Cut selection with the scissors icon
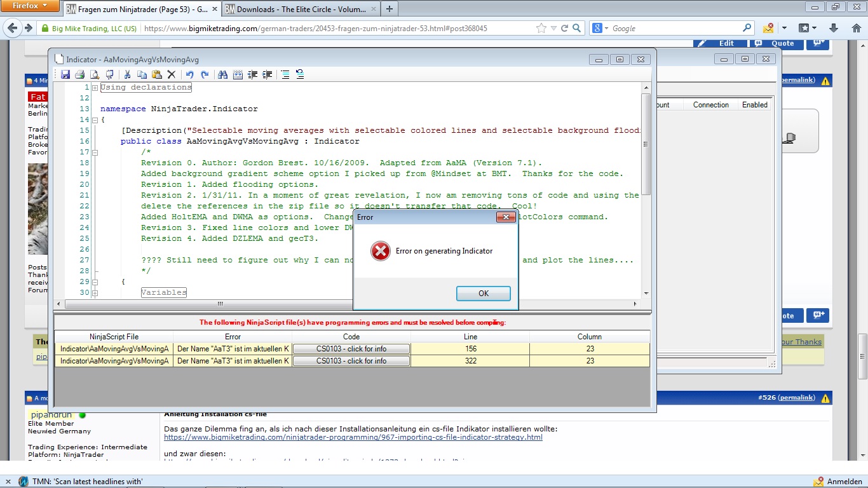This screenshot has height=488, width=868. pos(127,74)
